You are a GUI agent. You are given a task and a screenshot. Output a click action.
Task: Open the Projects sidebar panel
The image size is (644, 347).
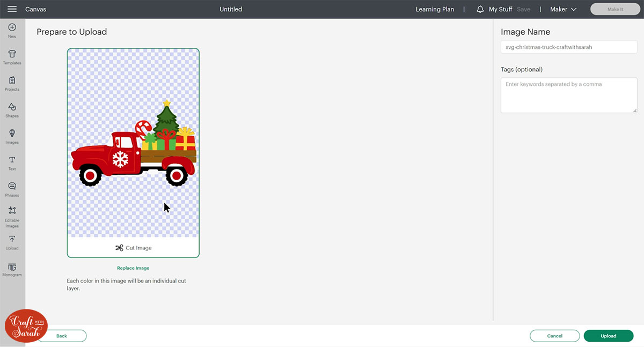[x=12, y=84]
